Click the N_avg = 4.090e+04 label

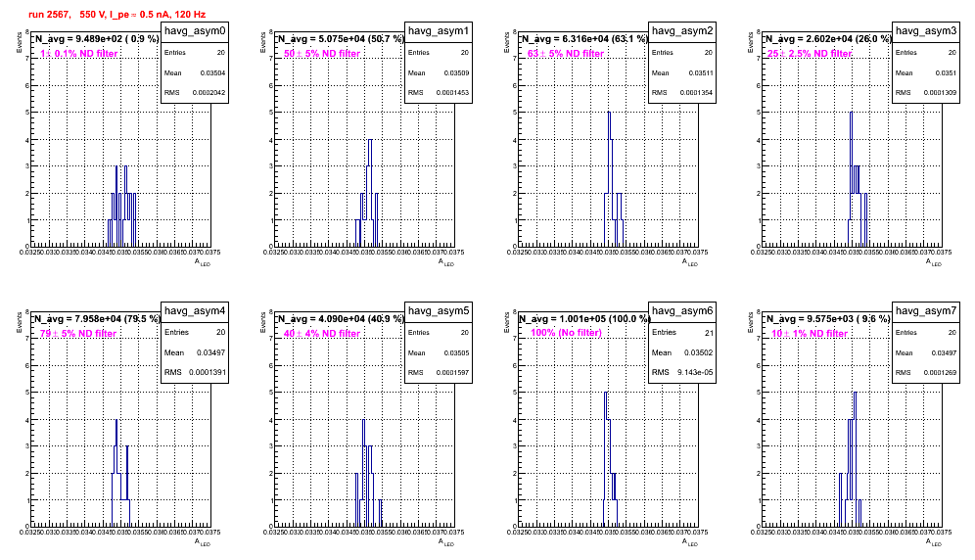[340, 319]
